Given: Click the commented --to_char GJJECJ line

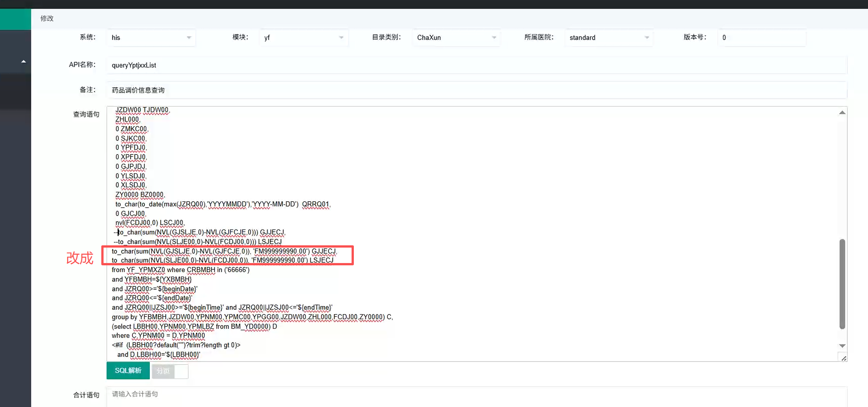Looking at the screenshot, I should pos(200,232).
